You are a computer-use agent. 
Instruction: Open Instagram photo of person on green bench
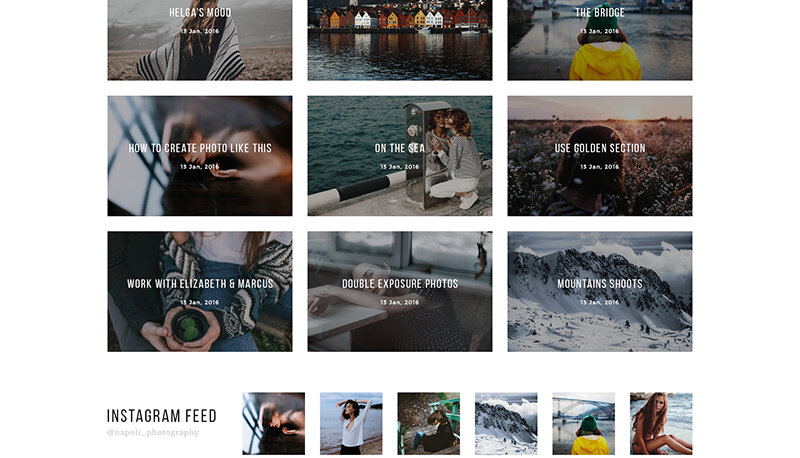point(429,423)
